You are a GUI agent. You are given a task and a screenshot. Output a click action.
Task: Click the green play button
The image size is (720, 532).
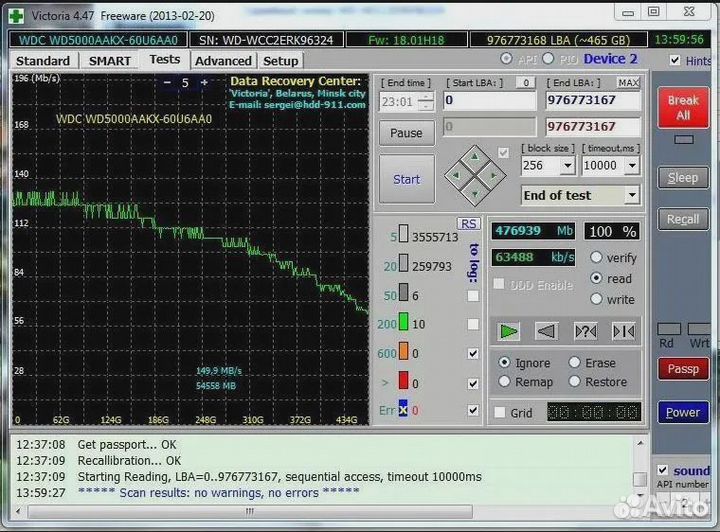pos(509,331)
